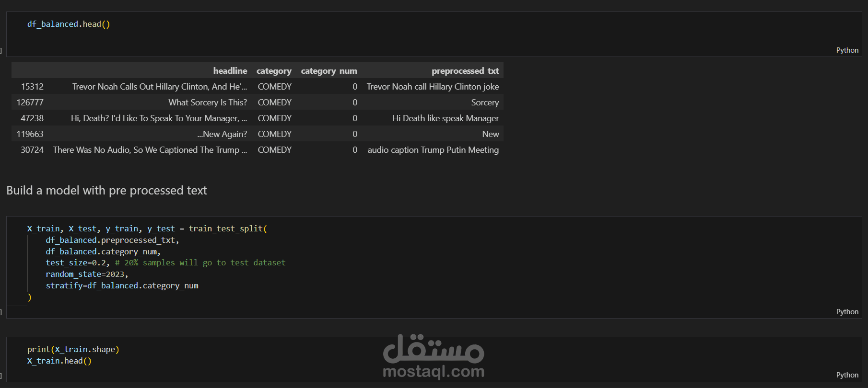Select Python language label of print cell

point(847,375)
